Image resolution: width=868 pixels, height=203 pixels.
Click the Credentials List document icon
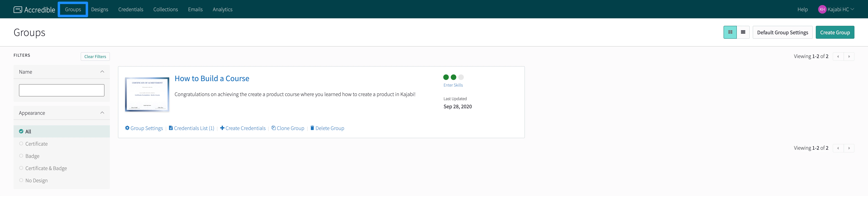(x=171, y=128)
